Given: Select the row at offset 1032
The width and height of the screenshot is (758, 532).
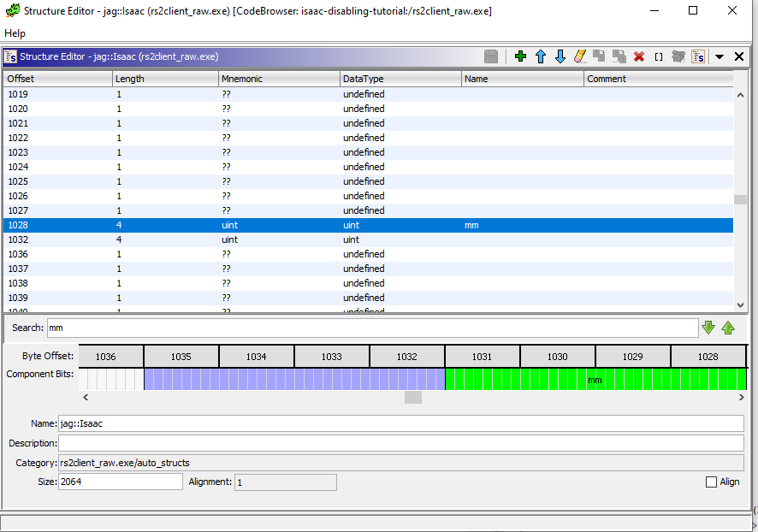Looking at the screenshot, I should point(369,239).
